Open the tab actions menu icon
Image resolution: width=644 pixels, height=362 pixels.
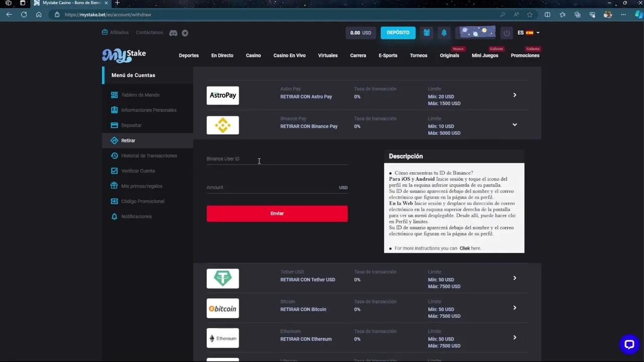pyautogui.click(x=22, y=3)
